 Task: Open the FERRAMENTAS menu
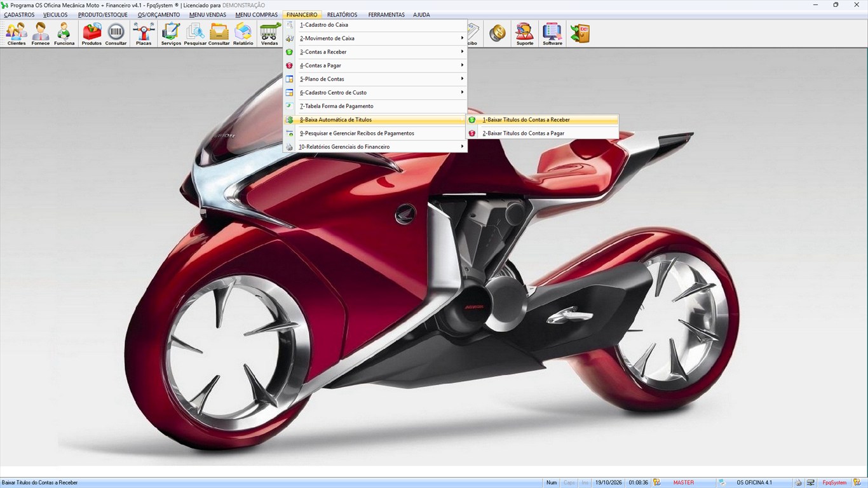(386, 15)
